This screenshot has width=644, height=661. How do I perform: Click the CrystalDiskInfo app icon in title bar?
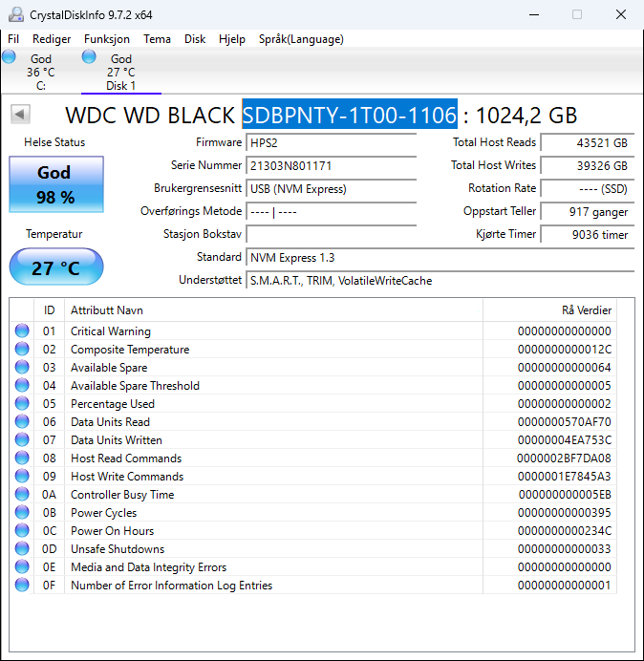[16, 14]
